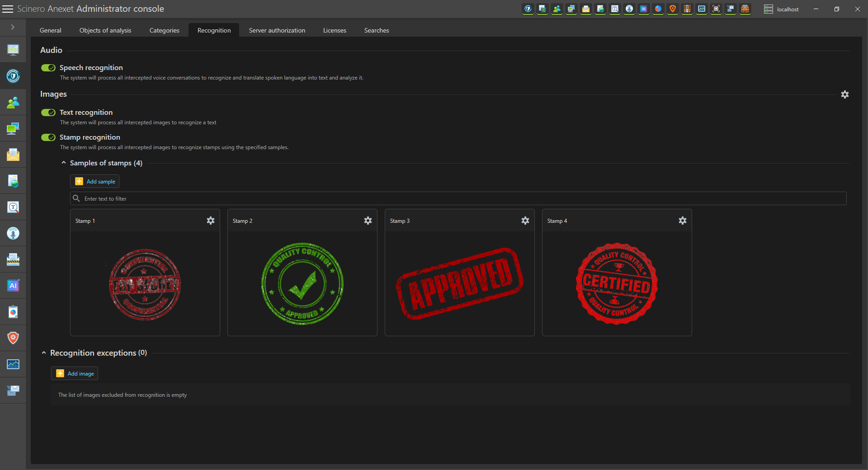Select the Top Secret stamp thumbnail

(x=145, y=284)
